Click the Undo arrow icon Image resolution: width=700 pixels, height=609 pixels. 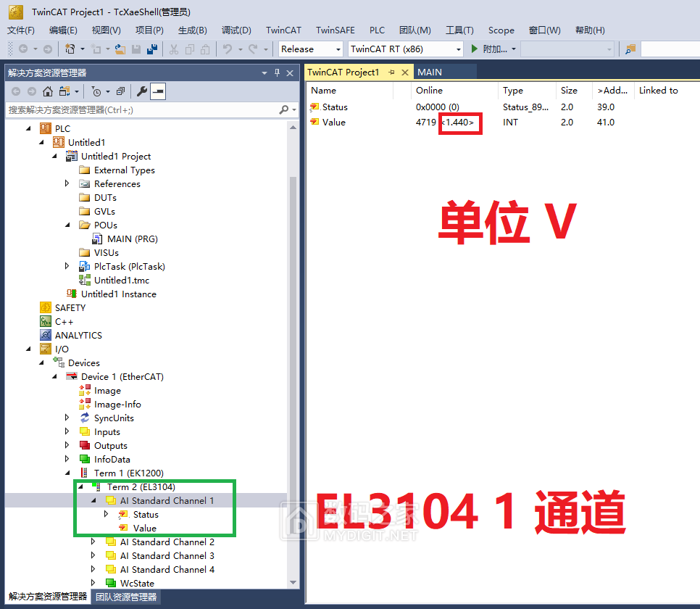[x=228, y=49]
